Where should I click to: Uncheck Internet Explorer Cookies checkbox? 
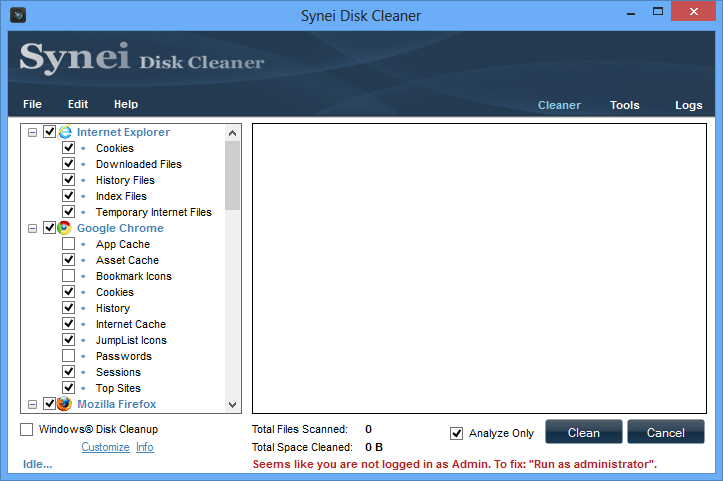click(x=68, y=148)
